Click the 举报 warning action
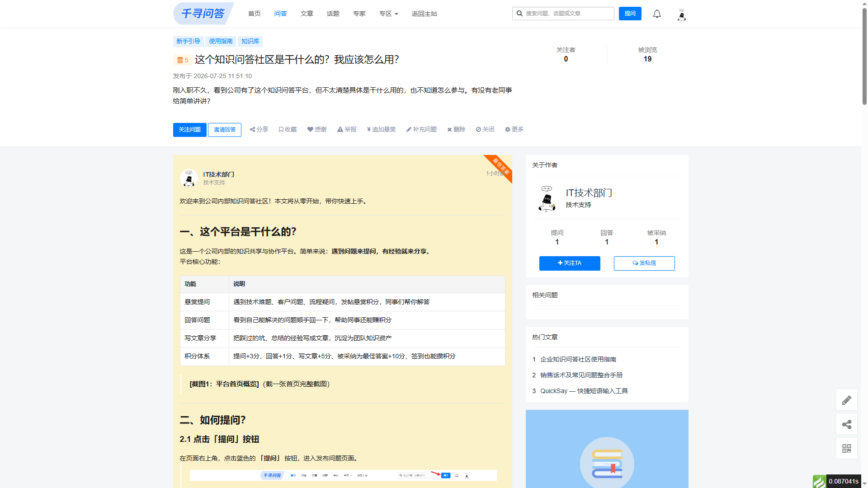 347,130
